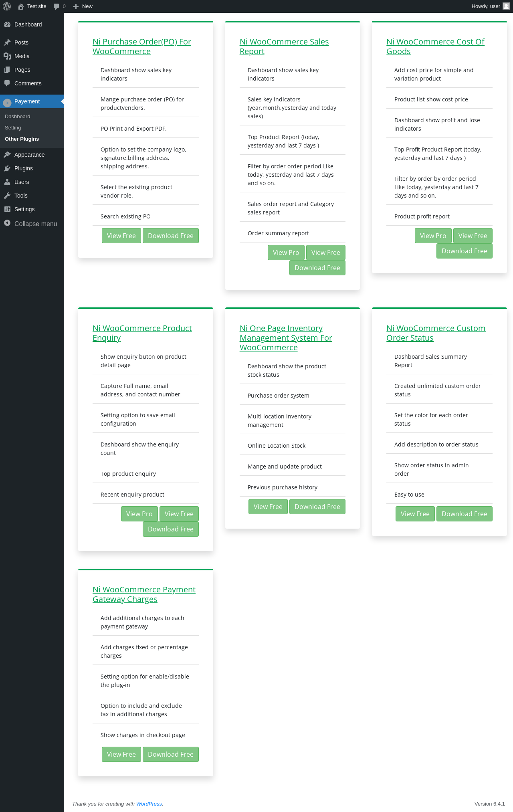513x812 pixels.
Task: Click View Pro for Cost Of Goods
Action: pyautogui.click(x=433, y=236)
